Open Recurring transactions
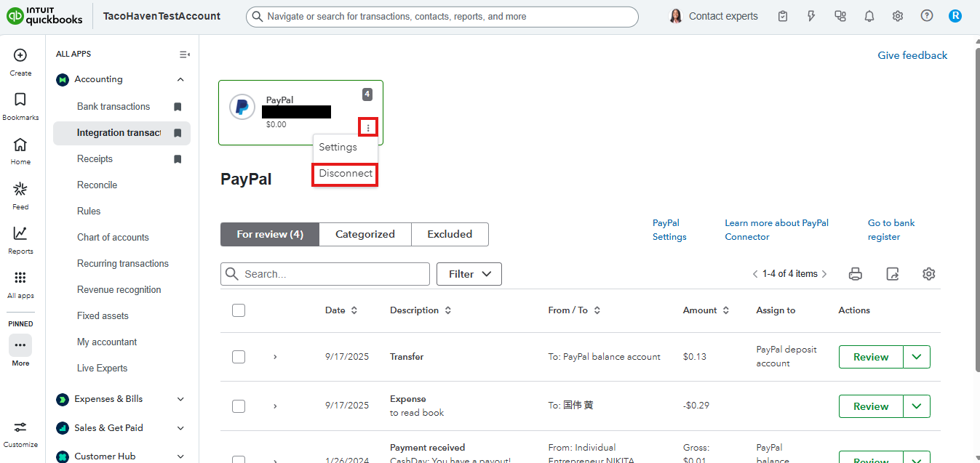Screen dimensions: 980x463 click(123, 264)
